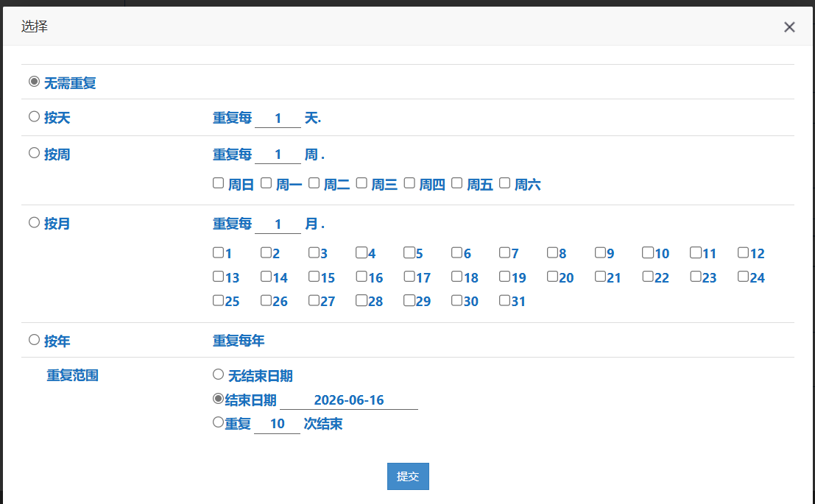Select day 25 checkbox
Screen dimensions: 815x504
[219, 300]
